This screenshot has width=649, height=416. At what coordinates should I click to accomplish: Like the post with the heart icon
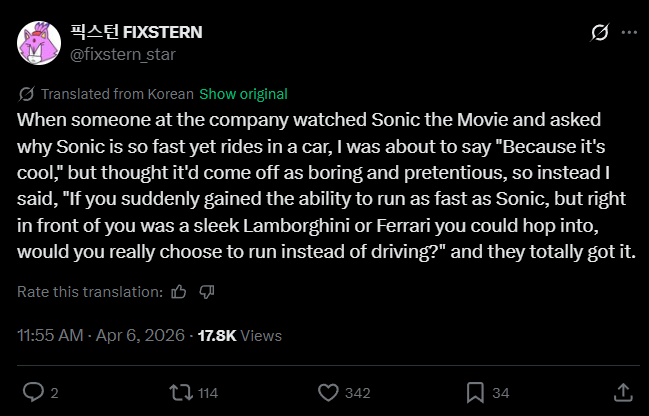pyautogui.click(x=327, y=391)
